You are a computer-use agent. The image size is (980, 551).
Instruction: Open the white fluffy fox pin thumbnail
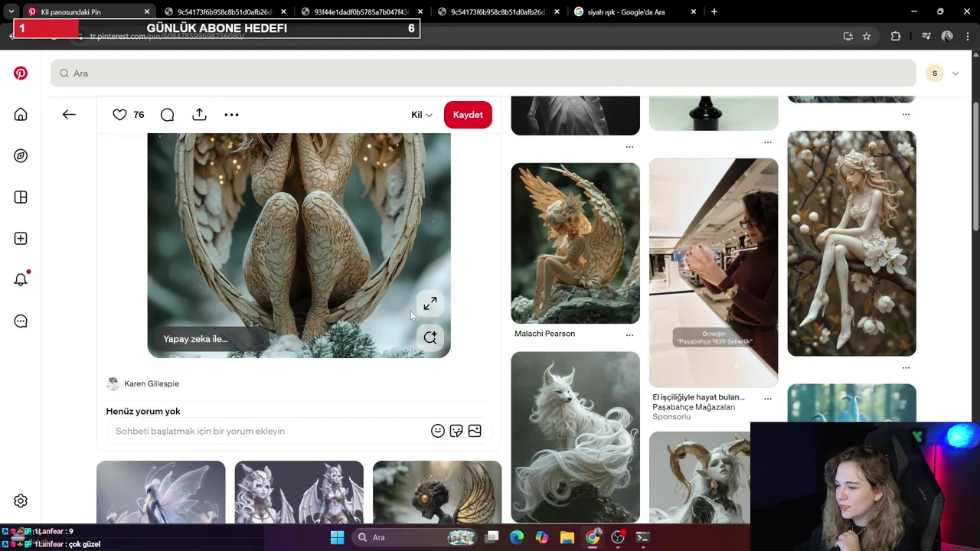click(x=575, y=437)
